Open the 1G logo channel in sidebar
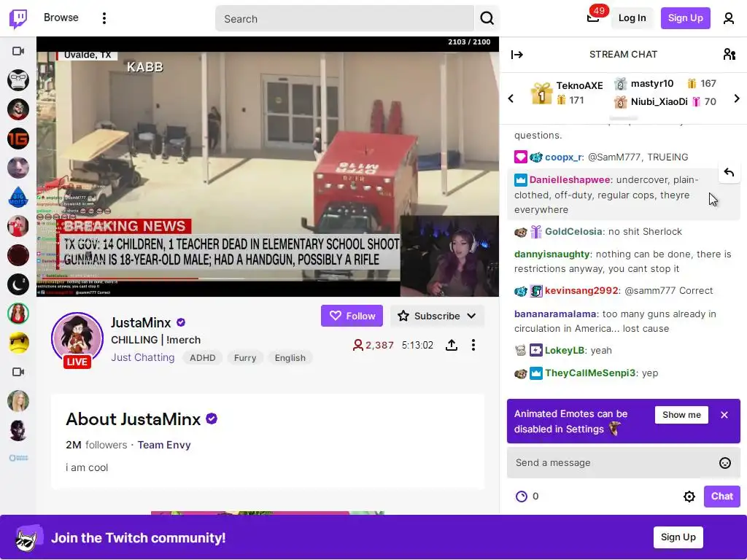 pos(18,139)
